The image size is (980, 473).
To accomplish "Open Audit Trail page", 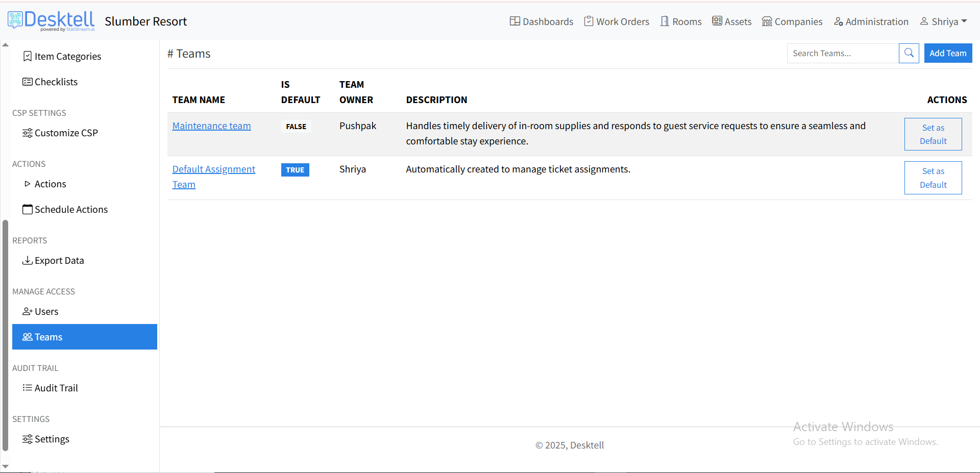I will point(56,388).
